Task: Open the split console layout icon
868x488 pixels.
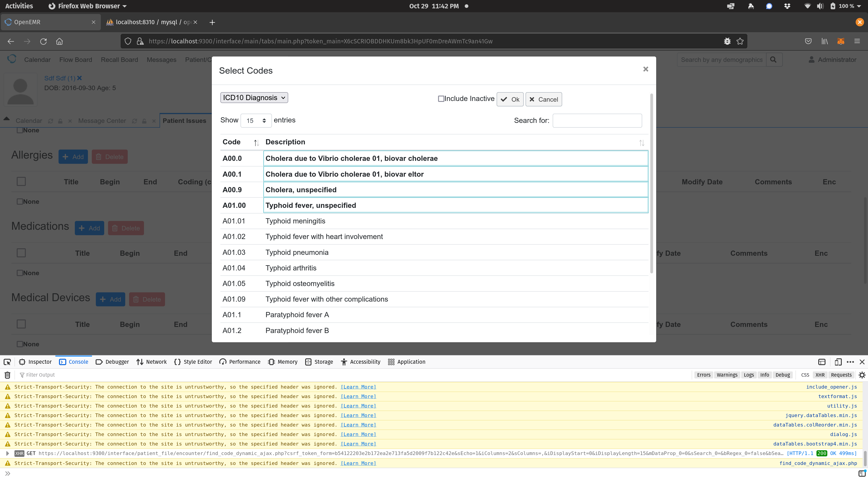Action: tap(821, 362)
